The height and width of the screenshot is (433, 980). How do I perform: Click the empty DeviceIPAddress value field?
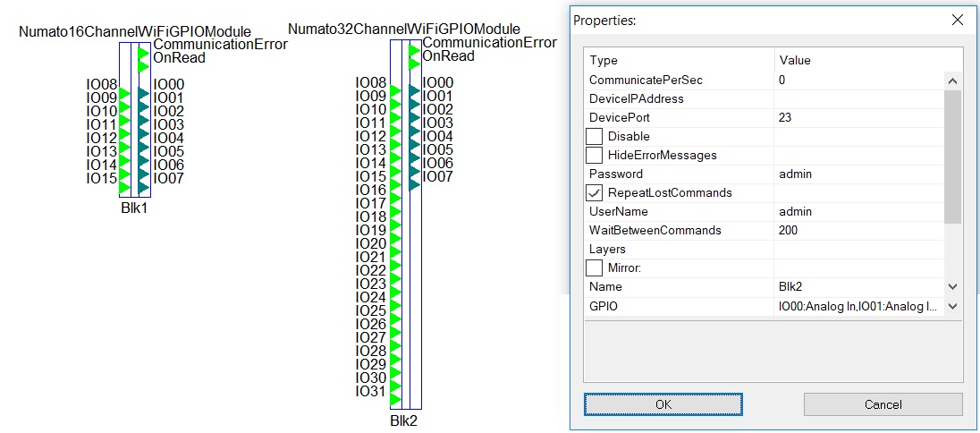point(859,99)
